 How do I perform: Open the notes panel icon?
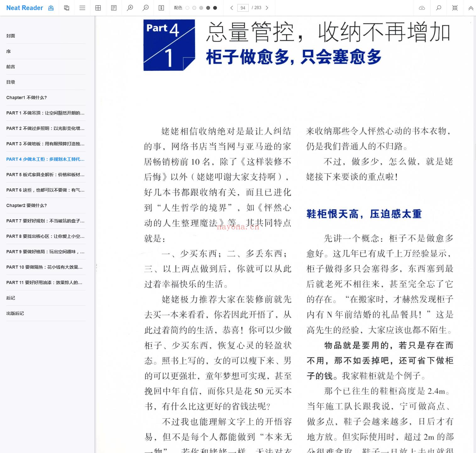coord(114,8)
